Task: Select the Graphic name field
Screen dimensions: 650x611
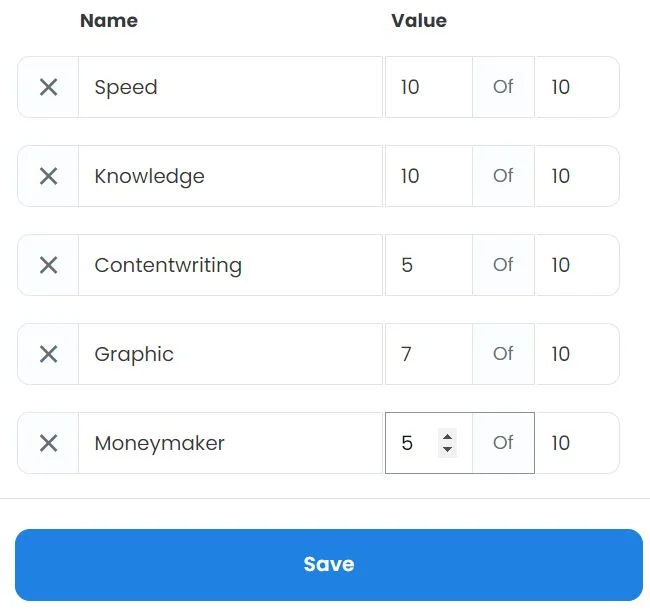Action: 230,354
